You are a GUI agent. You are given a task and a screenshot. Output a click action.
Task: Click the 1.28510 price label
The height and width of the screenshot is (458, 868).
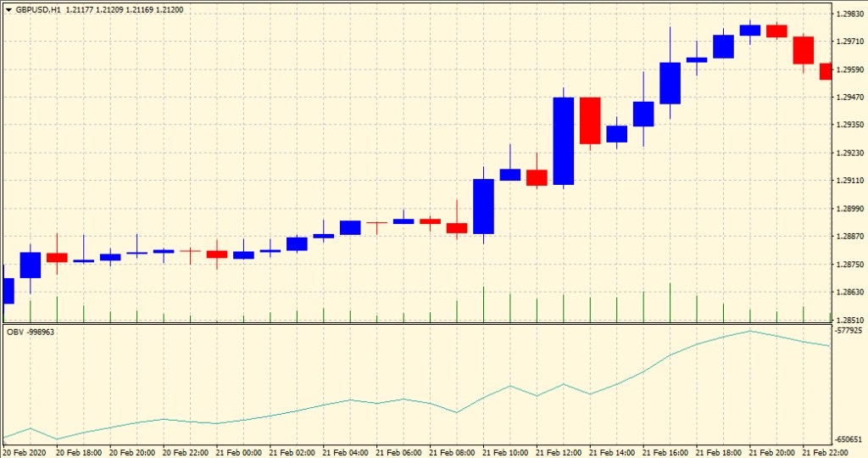point(849,320)
